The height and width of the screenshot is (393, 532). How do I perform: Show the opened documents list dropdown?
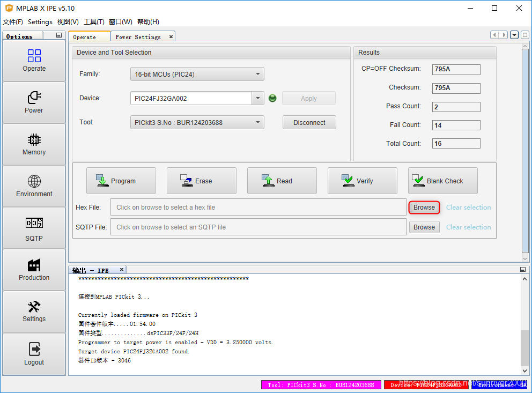point(514,35)
